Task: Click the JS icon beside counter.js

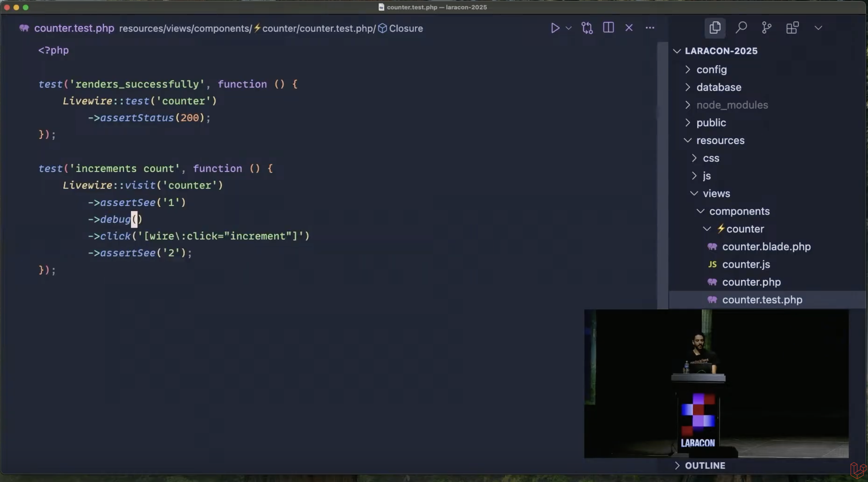Action: (x=712, y=264)
